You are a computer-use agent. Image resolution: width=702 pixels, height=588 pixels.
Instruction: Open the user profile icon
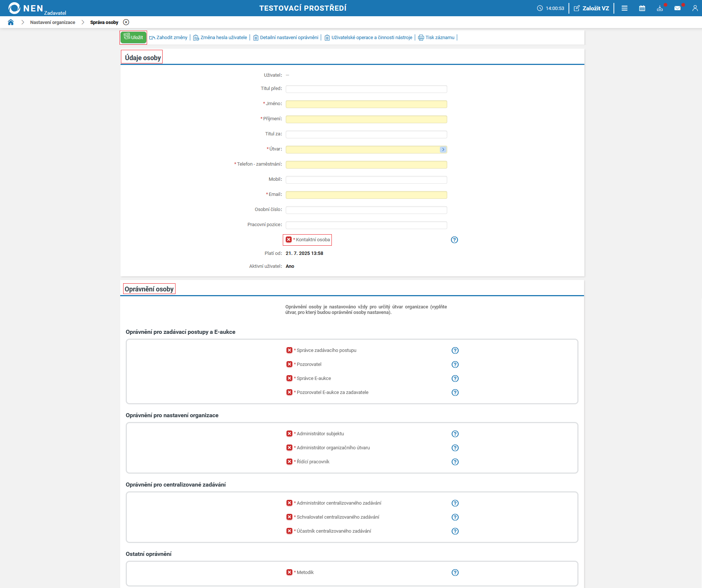(695, 8)
